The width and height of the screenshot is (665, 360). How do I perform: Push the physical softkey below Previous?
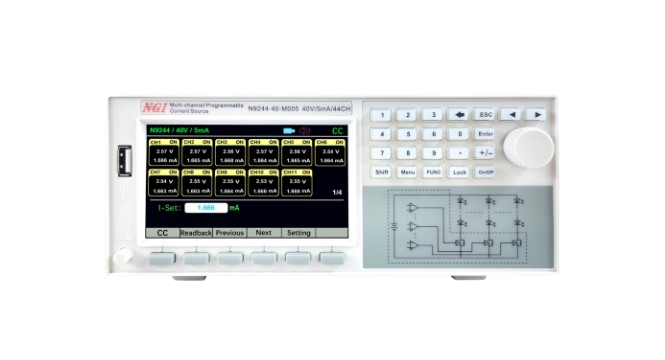pyautogui.click(x=230, y=258)
